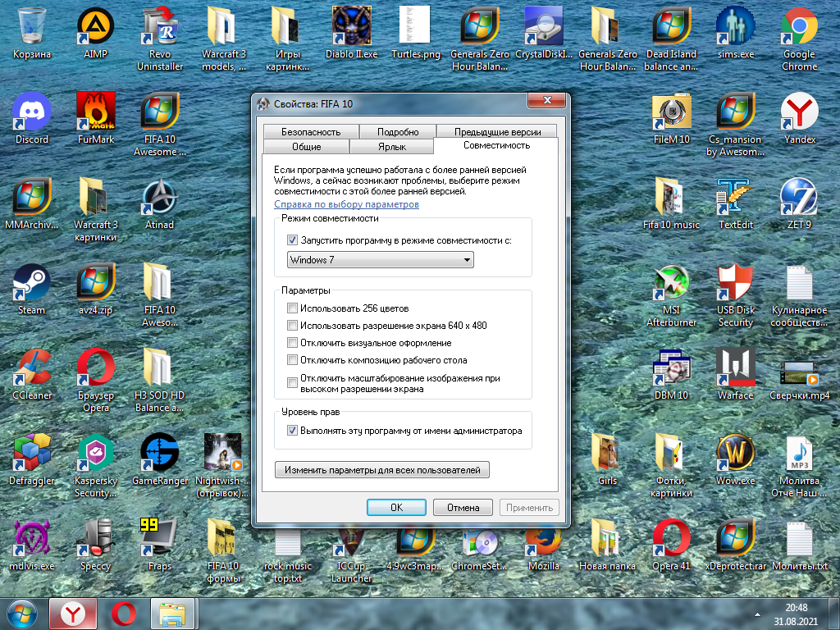Select the GameRanger desktop icon
The width and height of the screenshot is (840, 630).
[x=158, y=453]
